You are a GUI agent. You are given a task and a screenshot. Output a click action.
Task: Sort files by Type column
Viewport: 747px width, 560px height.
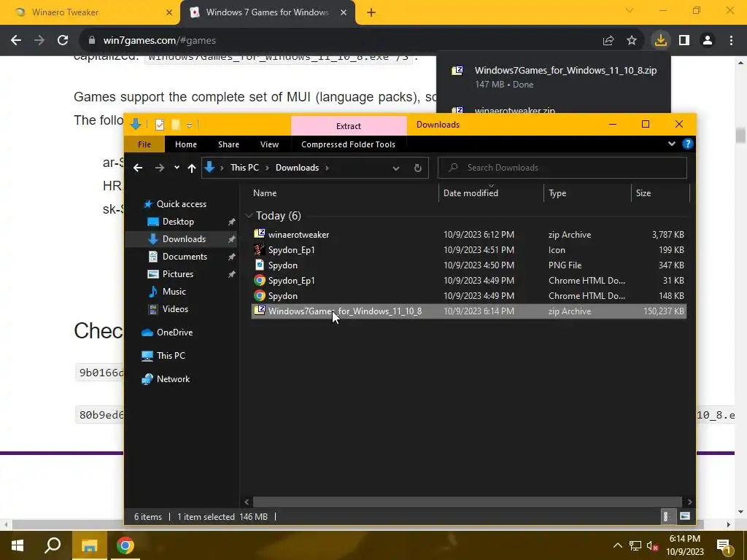(557, 192)
